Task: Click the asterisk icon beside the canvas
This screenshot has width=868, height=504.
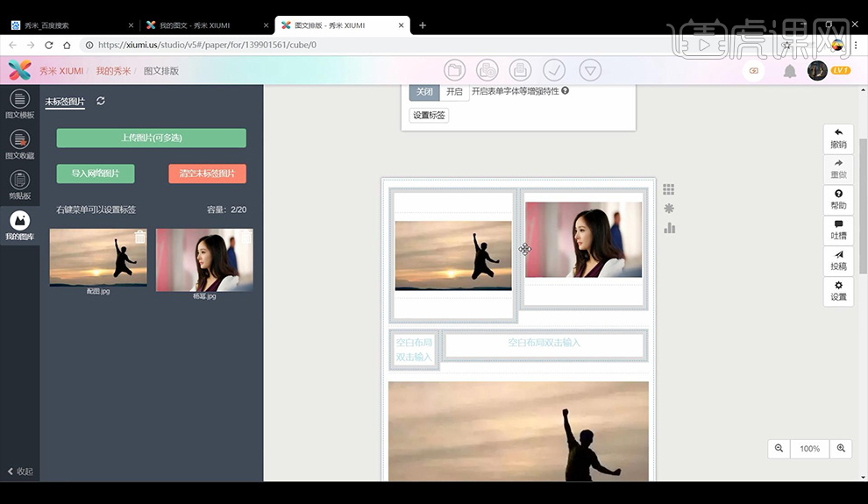Action: (669, 209)
